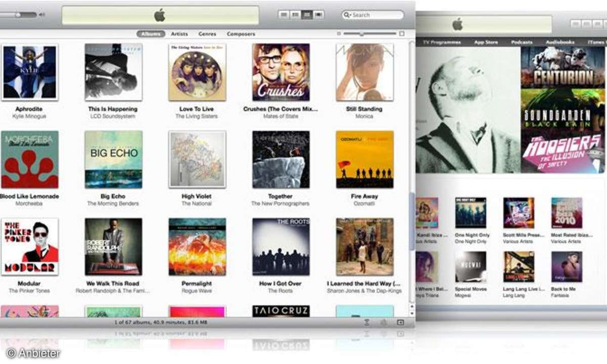Open the Lang Lang Live album in Store
This screenshot has height=364, width=607.
click(518, 267)
